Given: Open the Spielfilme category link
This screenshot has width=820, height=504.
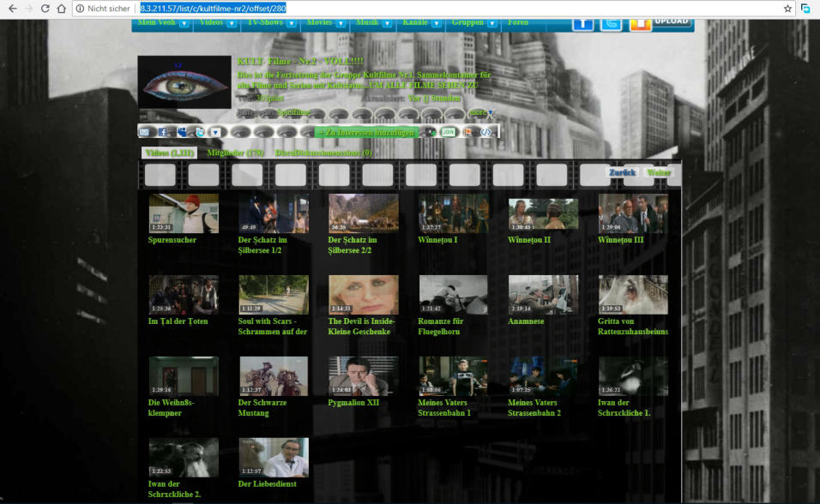Looking at the screenshot, I should [294, 112].
